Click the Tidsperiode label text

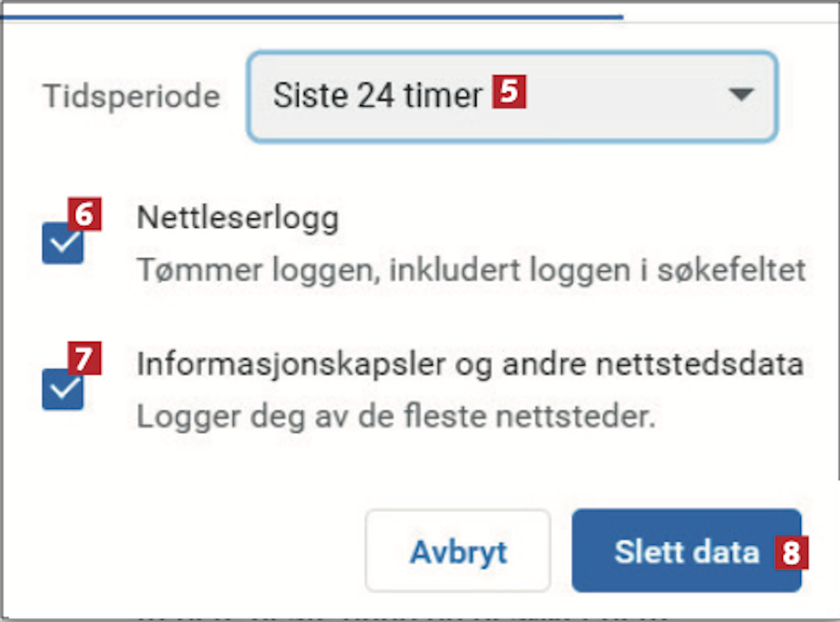131,97
